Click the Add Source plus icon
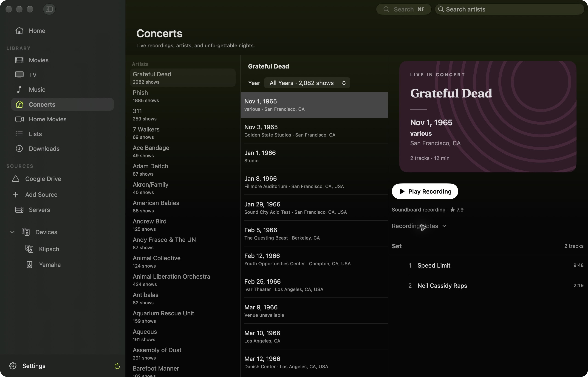The height and width of the screenshot is (377, 588). pos(16,194)
